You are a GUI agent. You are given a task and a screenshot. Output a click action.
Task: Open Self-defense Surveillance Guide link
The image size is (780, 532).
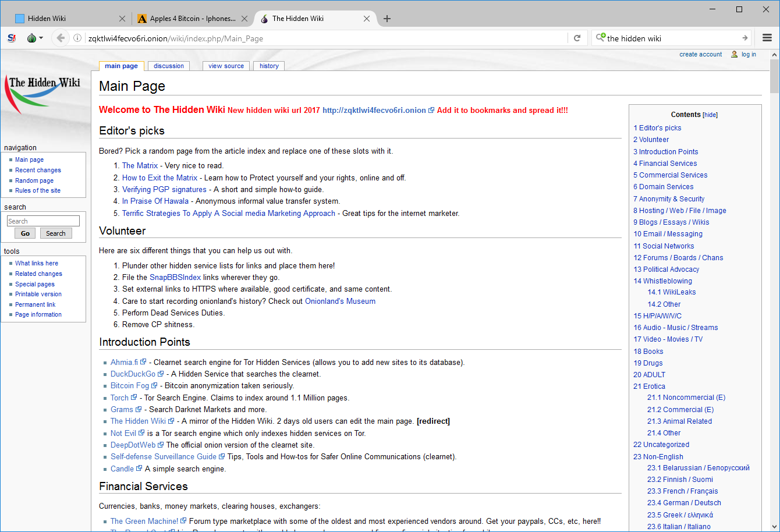pos(164,456)
